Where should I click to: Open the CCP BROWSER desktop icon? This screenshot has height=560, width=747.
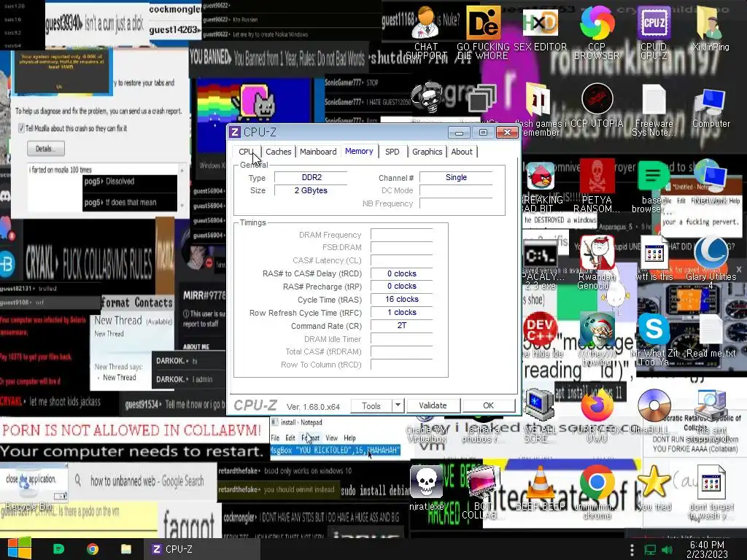point(597,23)
